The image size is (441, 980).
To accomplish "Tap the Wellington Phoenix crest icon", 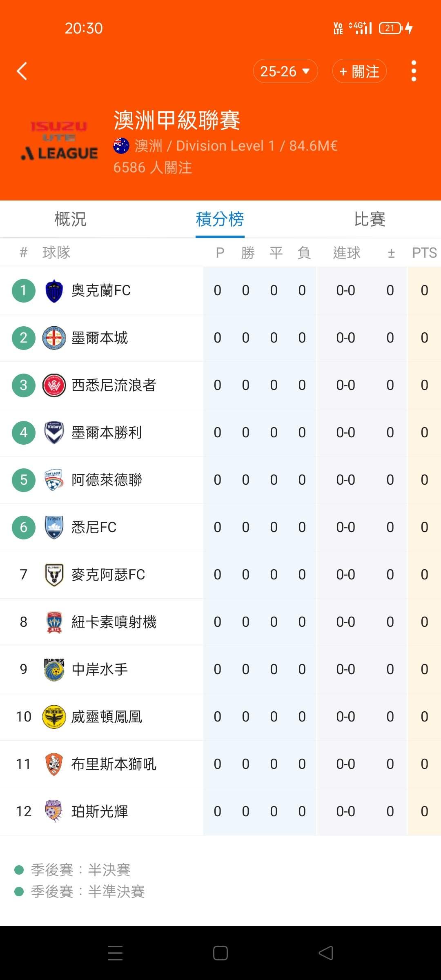I will [54, 717].
